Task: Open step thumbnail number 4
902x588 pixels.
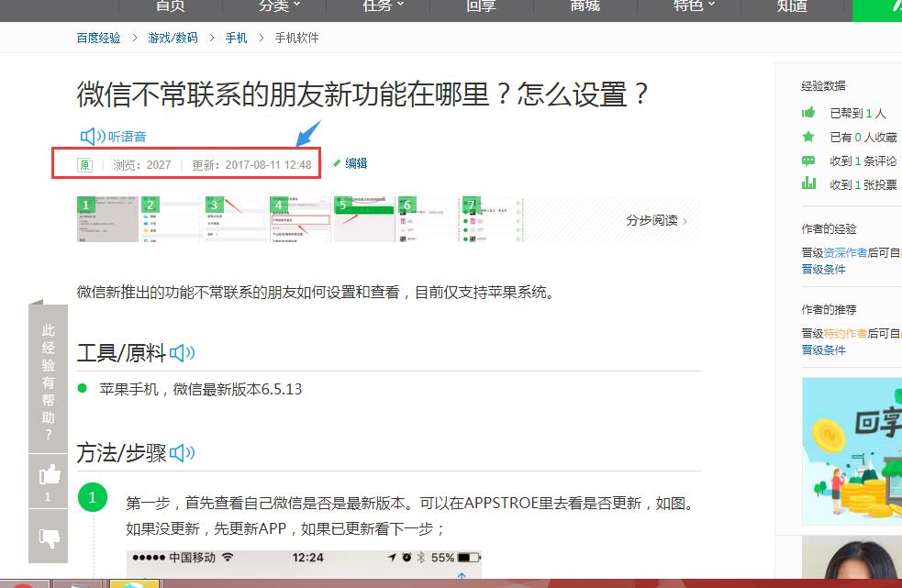Action: (x=300, y=219)
